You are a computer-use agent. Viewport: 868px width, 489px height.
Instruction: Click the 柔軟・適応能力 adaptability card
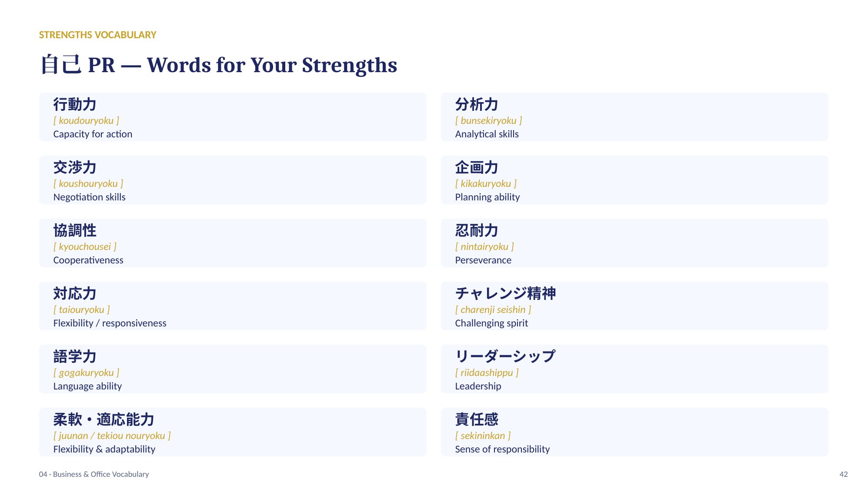coord(233,432)
